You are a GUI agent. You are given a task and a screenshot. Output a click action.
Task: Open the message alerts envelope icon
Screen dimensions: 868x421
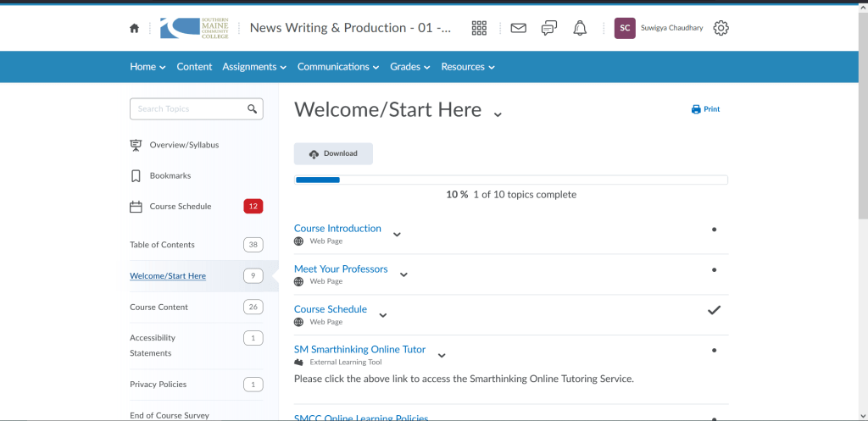(518, 28)
